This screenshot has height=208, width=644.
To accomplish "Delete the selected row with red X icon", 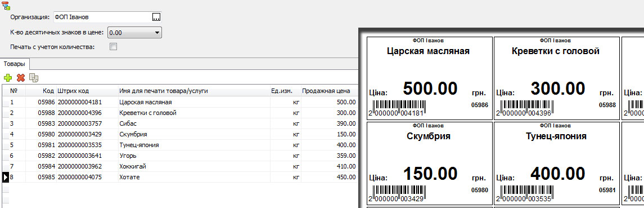I will [x=21, y=77].
